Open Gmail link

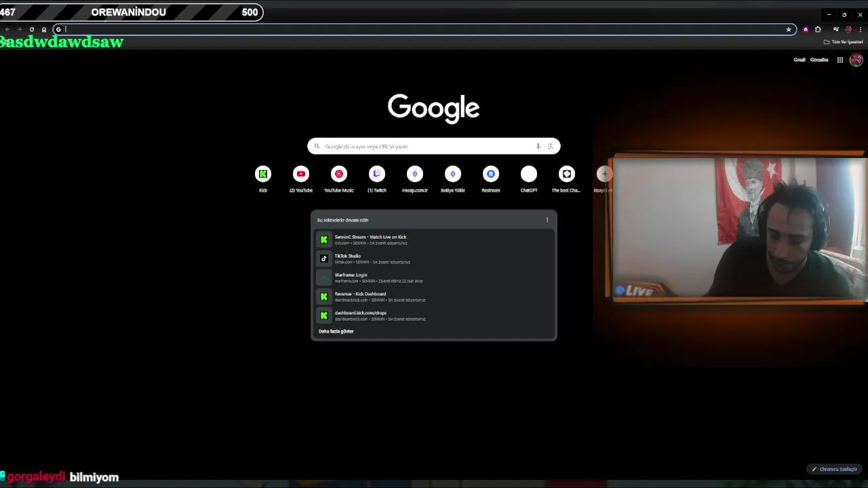click(800, 60)
